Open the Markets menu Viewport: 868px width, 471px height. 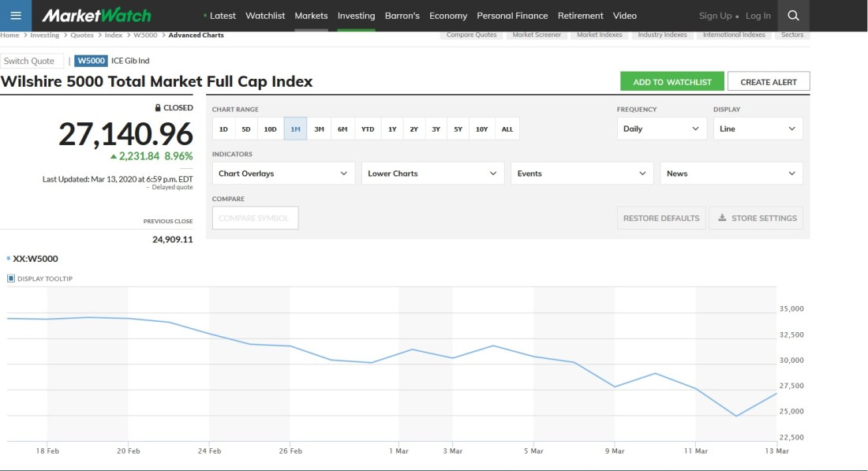tap(311, 16)
